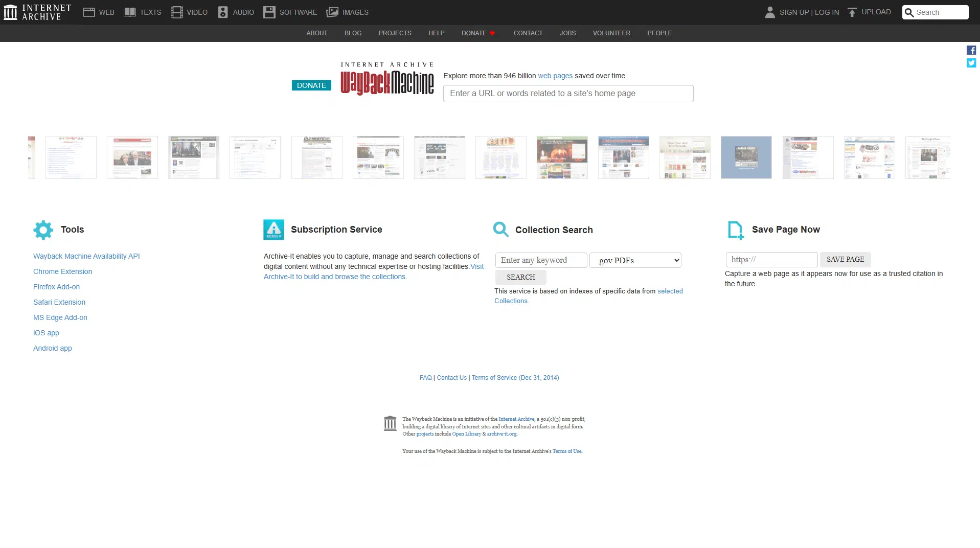This screenshot has height=548, width=980.
Task: Open the Blog menu item
Action: click(x=353, y=33)
